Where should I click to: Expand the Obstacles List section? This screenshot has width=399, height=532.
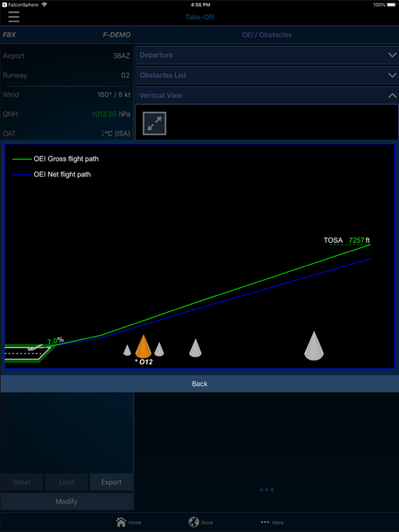tap(267, 75)
